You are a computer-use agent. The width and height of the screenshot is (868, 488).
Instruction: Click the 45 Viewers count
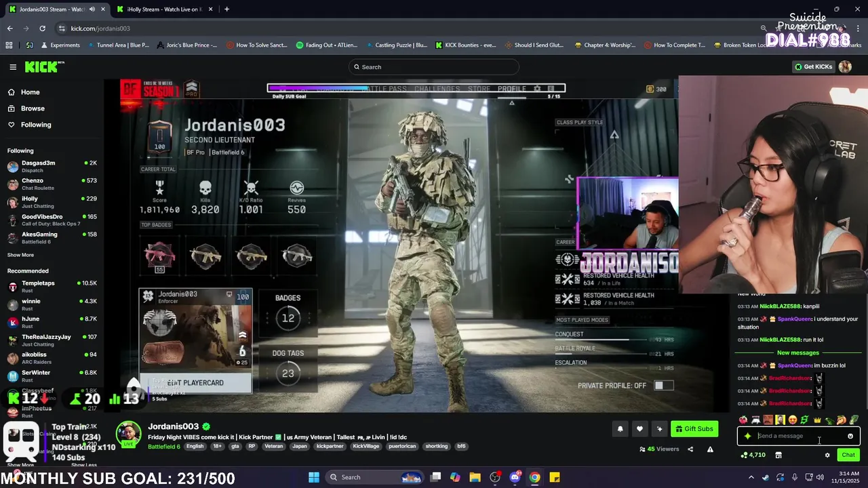coord(659,449)
